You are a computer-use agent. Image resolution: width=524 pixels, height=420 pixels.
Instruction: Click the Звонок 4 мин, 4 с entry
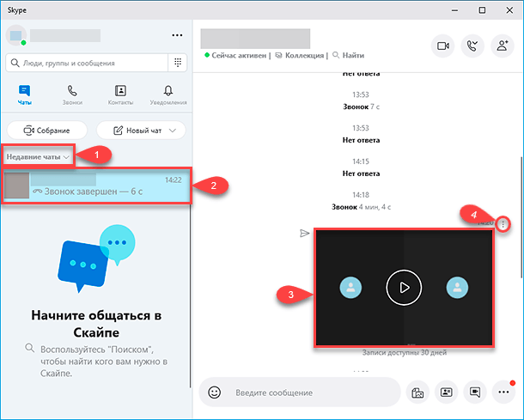361,207
